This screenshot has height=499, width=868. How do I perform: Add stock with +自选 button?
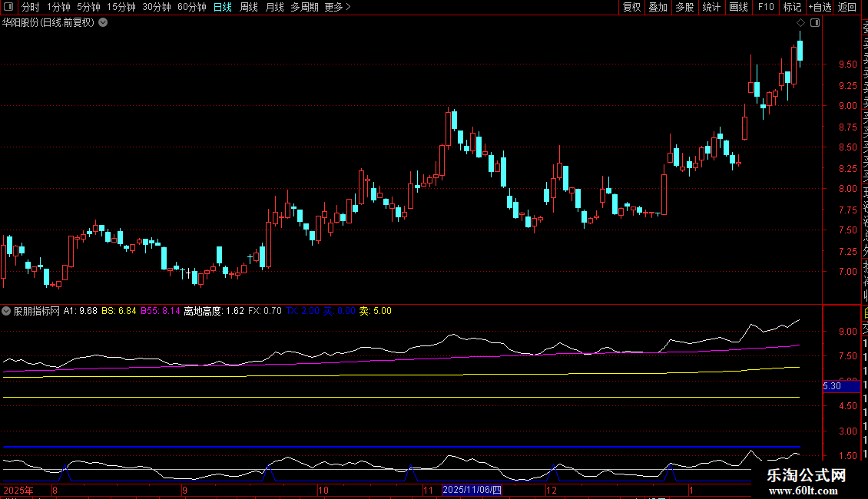[x=819, y=7]
